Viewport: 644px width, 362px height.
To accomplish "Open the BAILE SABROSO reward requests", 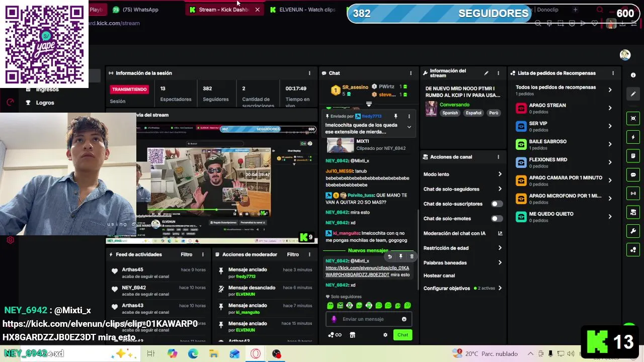I will point(563,144).
